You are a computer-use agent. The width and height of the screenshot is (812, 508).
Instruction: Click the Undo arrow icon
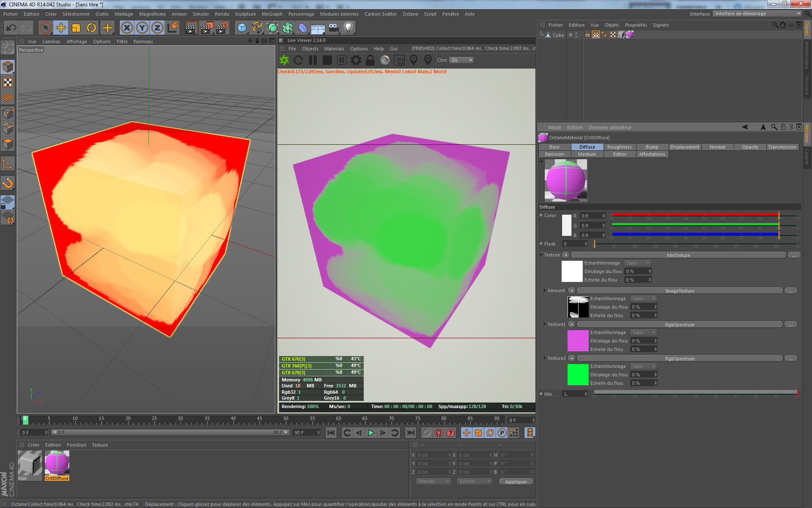[x=11, y=28]
